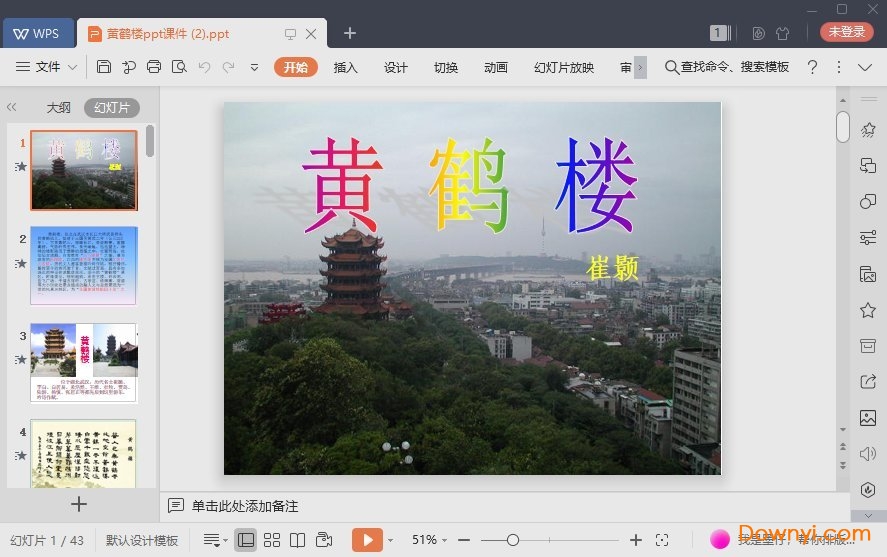The image size is (887, 557).
Task: Switch to the 插入 tab
Action: [345, 67]
